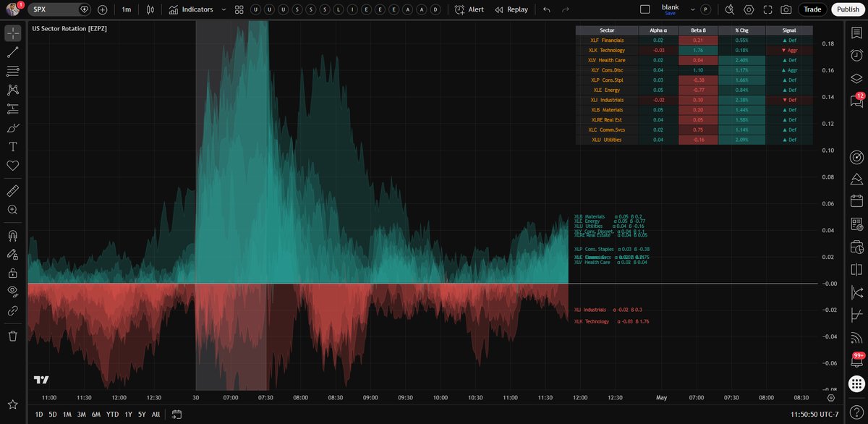Viewport: 868px width, 424px height.
Task: Click the SPX symbol search field
Action: pos(59,9)
